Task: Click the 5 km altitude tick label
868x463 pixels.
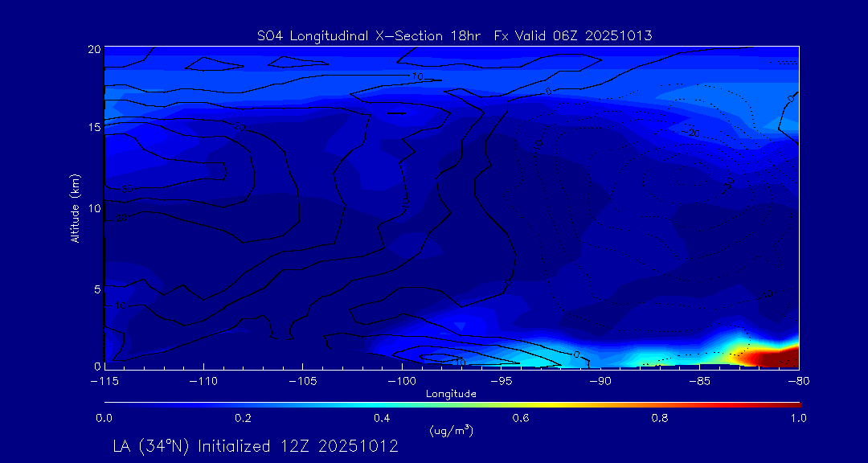Action: click(x=96, y=288)
